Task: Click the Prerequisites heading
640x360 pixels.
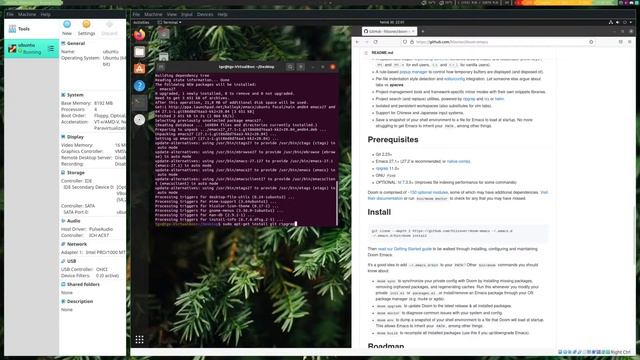Action: [x=393, y=140]
